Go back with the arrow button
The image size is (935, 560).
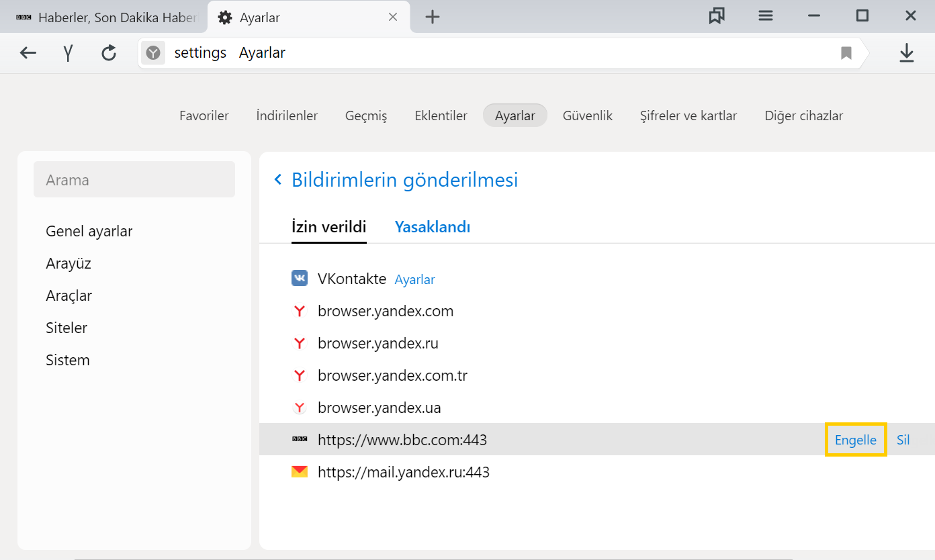(28, 53)
